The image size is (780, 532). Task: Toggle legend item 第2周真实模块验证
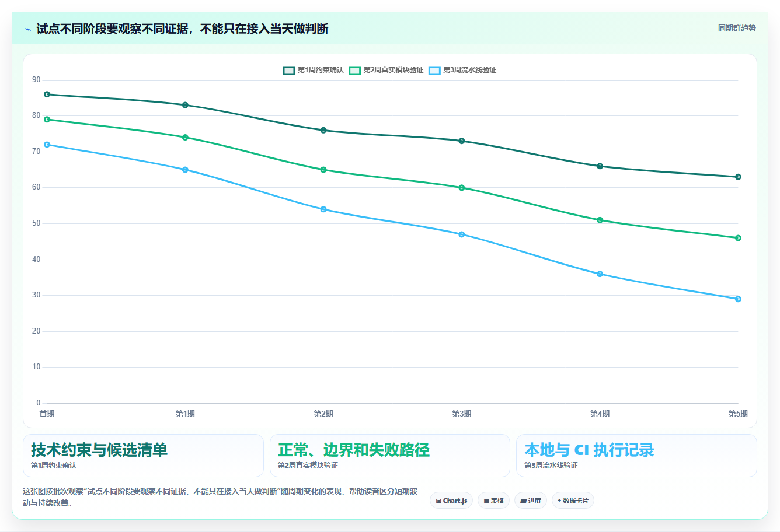point(386,70)
